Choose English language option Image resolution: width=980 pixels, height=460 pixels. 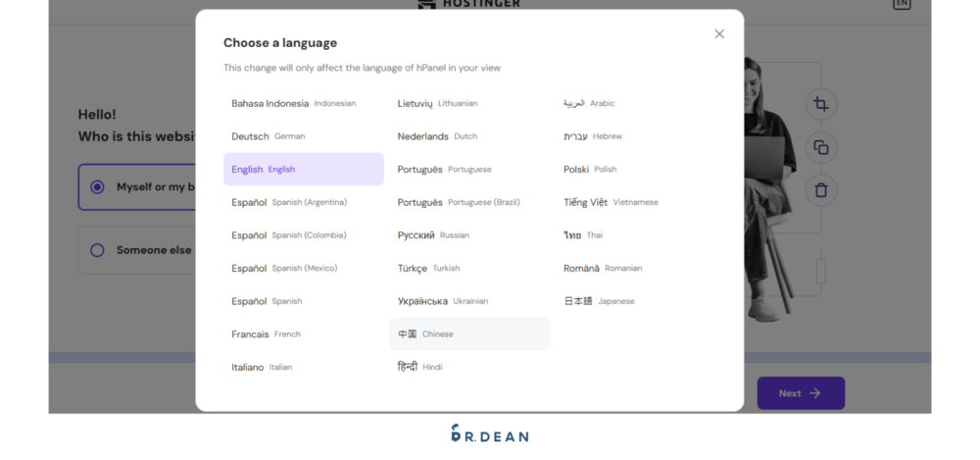coord(303,170)
